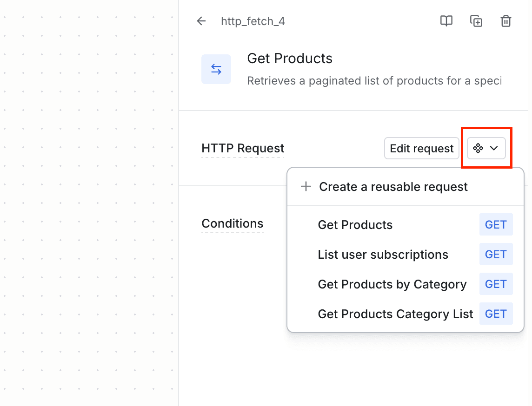Select List user subscriptions from the menu
Screen dimensions: 532x406
(x=383, y=254)
